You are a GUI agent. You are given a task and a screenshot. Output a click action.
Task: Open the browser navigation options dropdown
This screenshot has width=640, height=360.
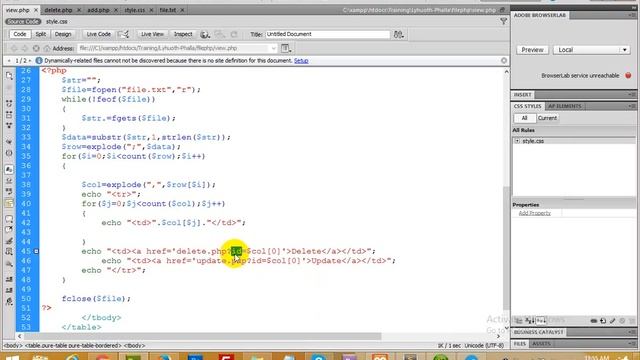click(286, 48)
